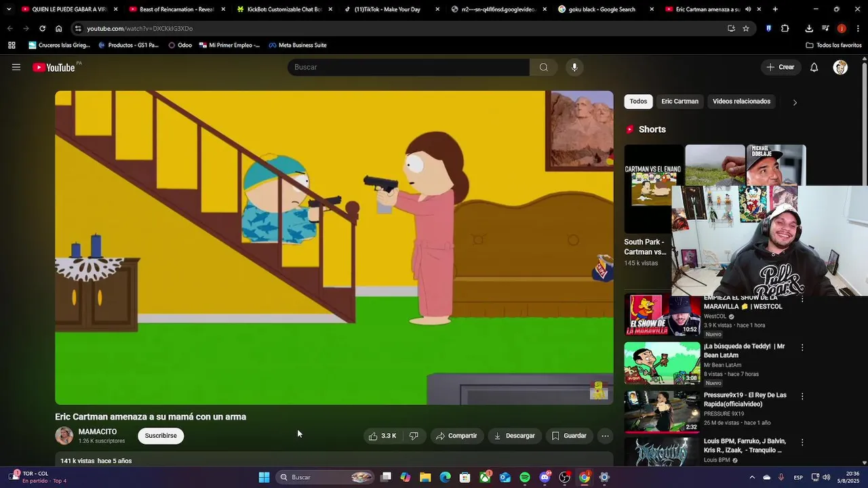Open the browser home page icon
Image resolution: width=868 pixels, height=488 pixels.
point(58,28)
